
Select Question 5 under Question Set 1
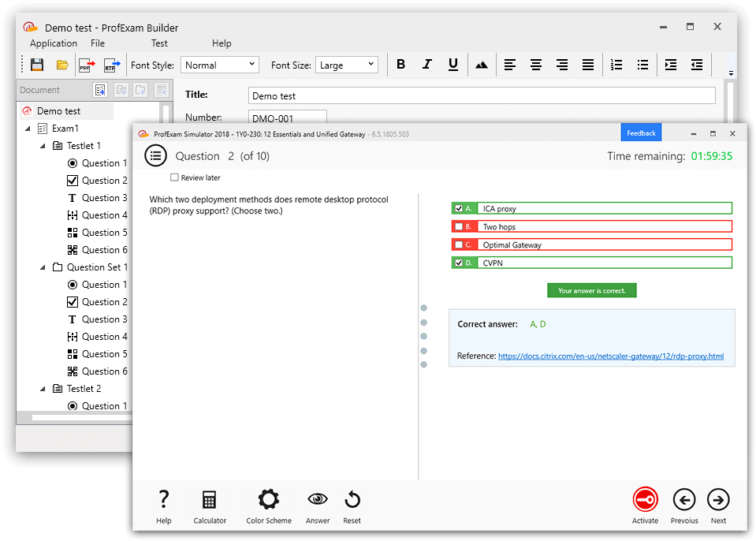(98, 354)
